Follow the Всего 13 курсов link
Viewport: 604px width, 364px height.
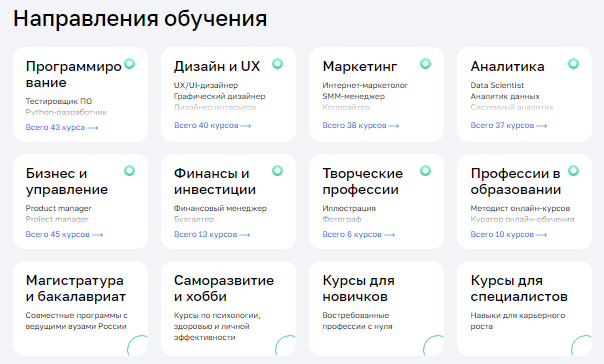click(212, 235)
